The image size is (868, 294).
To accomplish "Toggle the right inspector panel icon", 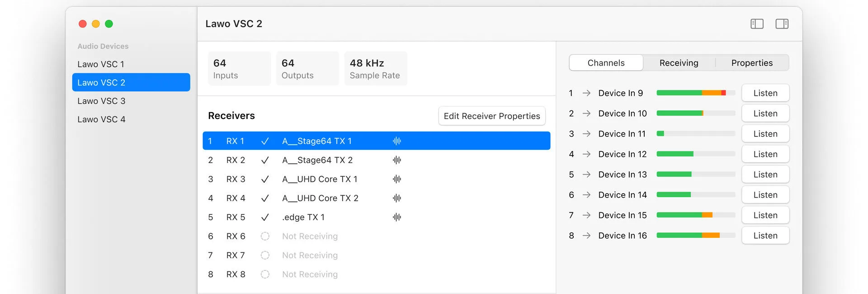I will pyautogui.click(x=782, y=24).
